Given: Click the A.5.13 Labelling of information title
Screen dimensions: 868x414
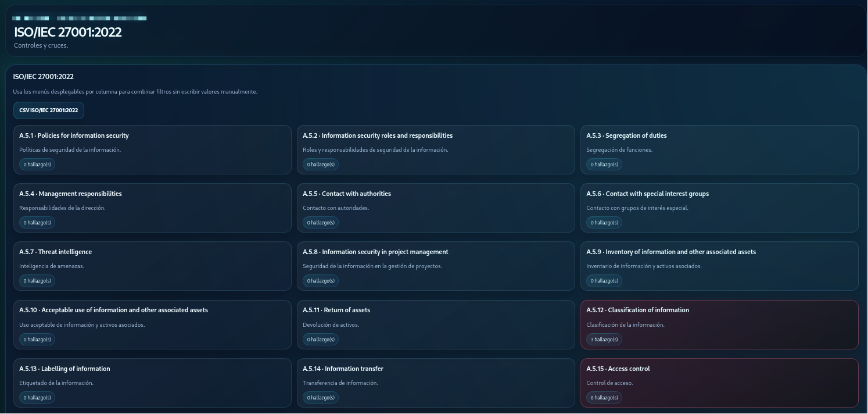Looking at the screenshot, I should click(x=64, y=369).
